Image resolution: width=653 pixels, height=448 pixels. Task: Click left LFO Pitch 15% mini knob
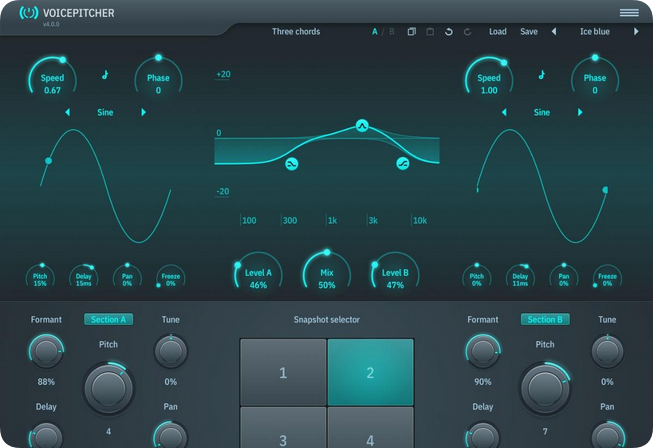pyautogui.click(x=40, y=277)
